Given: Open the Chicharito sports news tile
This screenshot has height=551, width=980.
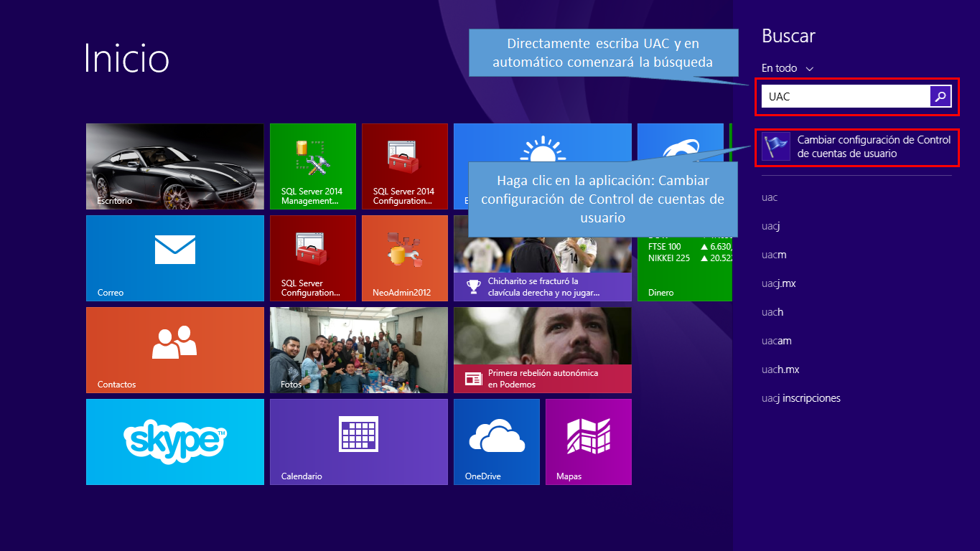Looking at the screenshot, I should tap(543, 269).
